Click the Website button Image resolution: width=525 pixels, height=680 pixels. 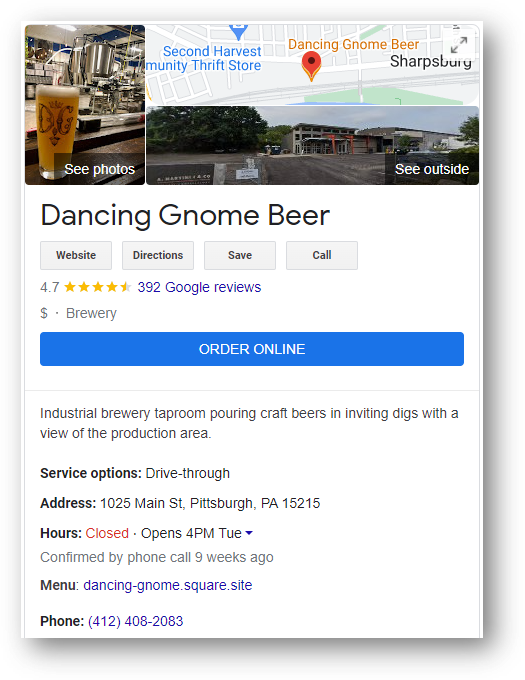(x=76, y=255)
